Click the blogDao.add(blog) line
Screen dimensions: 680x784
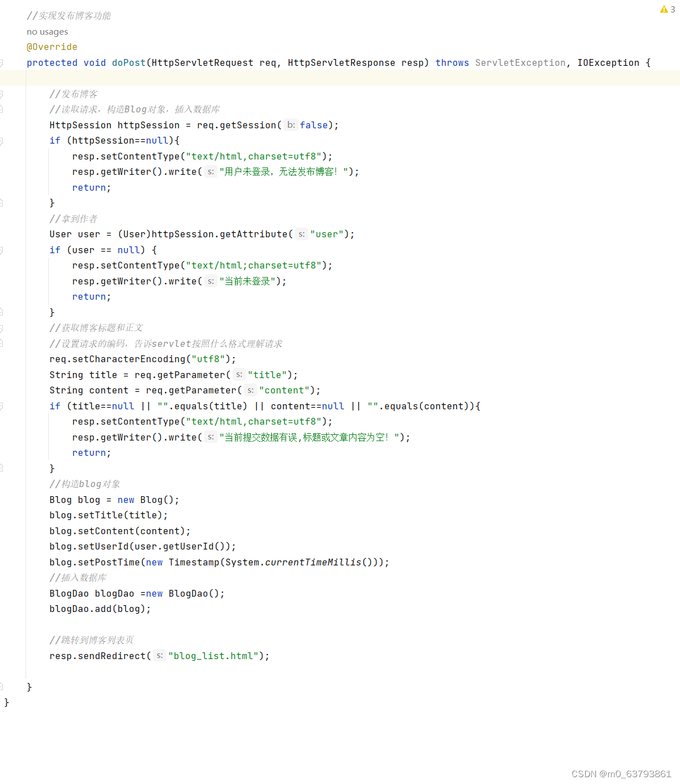click(x=100, y=609)
